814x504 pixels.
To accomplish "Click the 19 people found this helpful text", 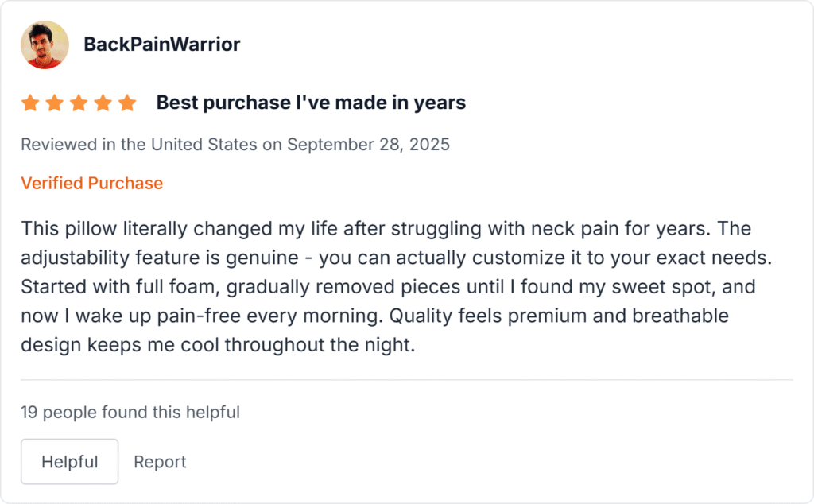I will point(130,413).
